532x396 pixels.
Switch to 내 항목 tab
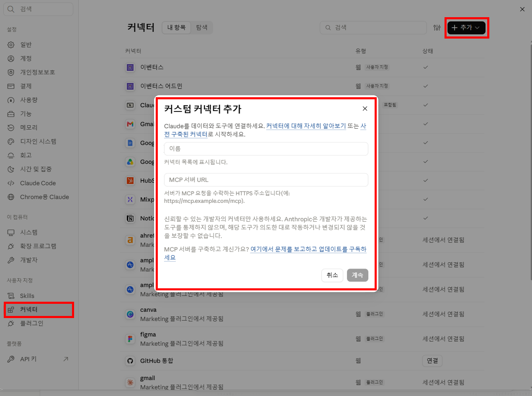click(176, 28)
